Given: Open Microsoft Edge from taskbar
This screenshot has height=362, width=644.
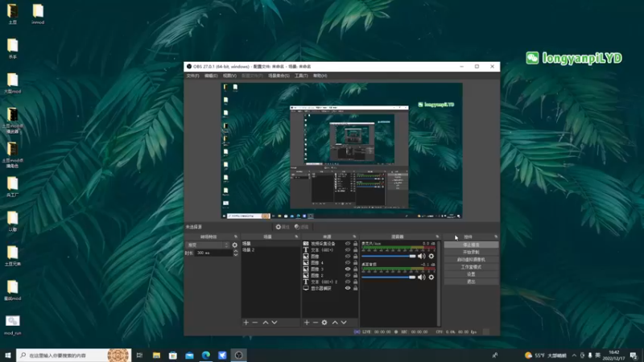Looking at the screenshot, I should (206, 356).
